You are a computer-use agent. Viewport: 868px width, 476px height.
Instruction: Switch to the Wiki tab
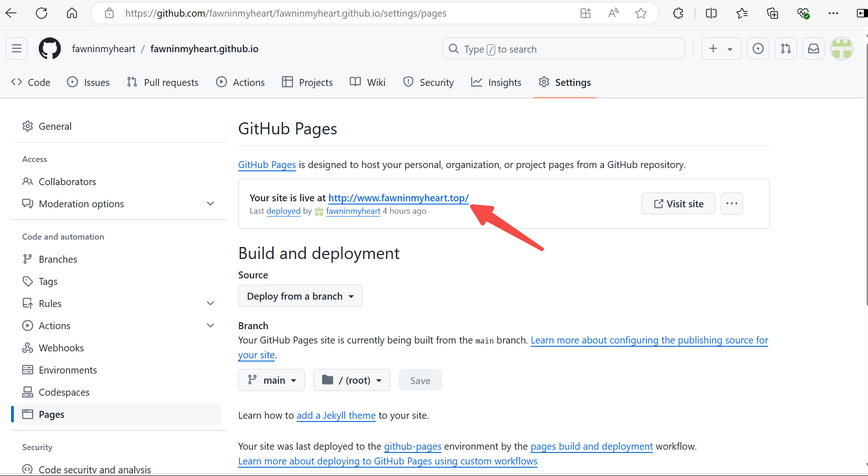(x=368, y=82)
